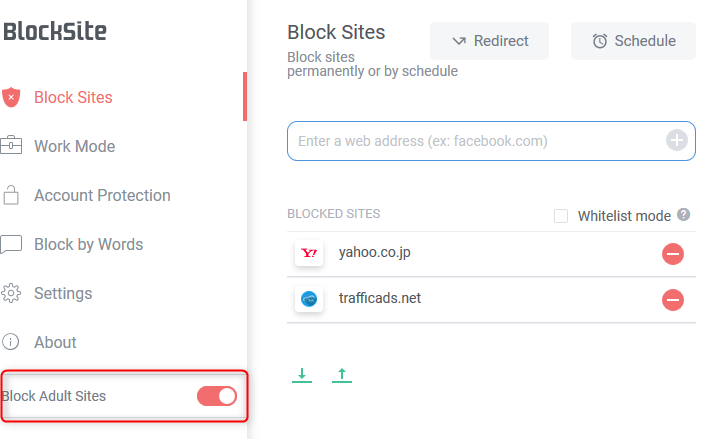This screenshot has height=439, width=714.
Task: Click the green download import arrow icon
Action: pos(302,375)
